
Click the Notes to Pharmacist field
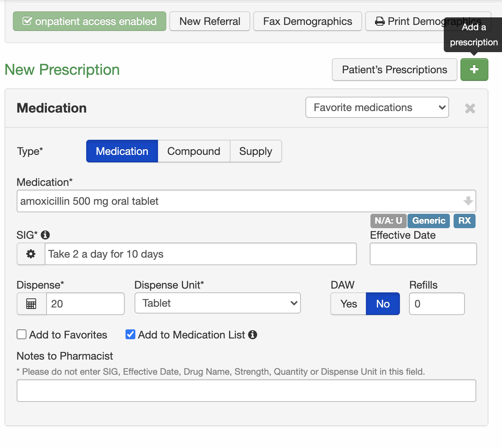point(246,391)
